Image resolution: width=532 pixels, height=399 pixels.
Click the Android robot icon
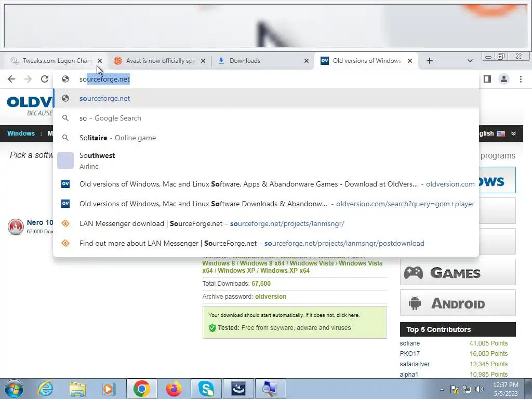tap(415, 303)
